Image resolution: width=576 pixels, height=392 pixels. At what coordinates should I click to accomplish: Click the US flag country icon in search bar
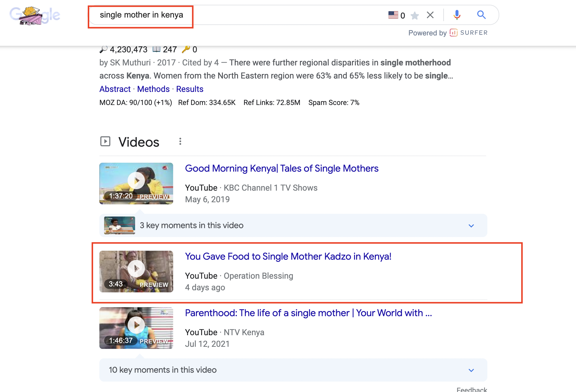click(x=393, y=15)
